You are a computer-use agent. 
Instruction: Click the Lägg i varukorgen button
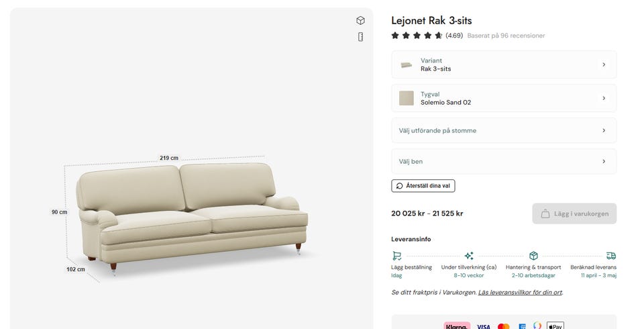pos(574,214)
